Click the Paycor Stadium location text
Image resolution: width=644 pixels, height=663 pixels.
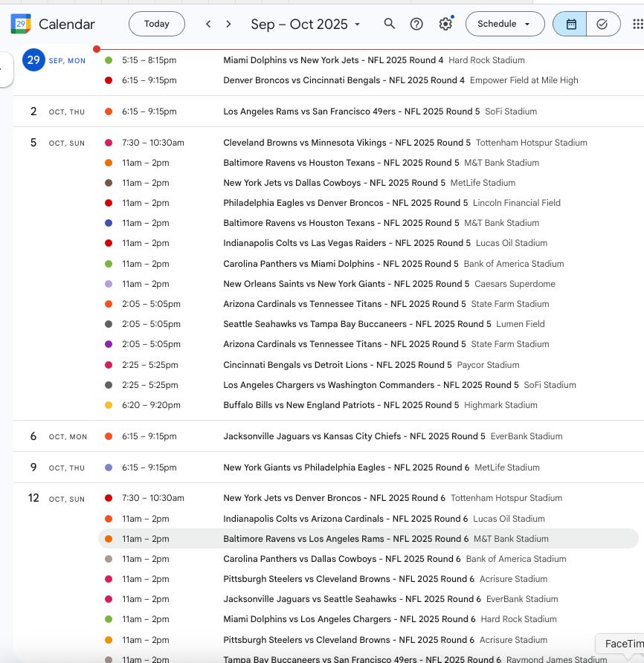click(488, 364)
